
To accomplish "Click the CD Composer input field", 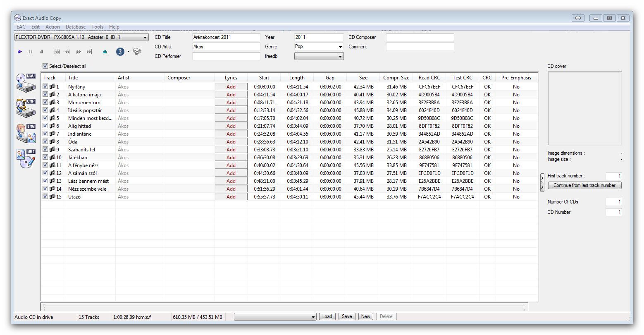I will [x=420, y=37].
